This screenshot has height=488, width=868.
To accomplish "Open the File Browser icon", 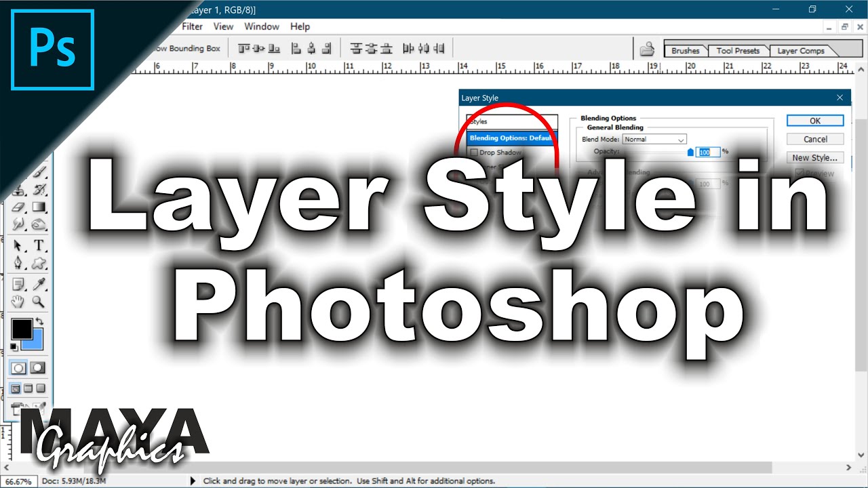I will 648,49.
